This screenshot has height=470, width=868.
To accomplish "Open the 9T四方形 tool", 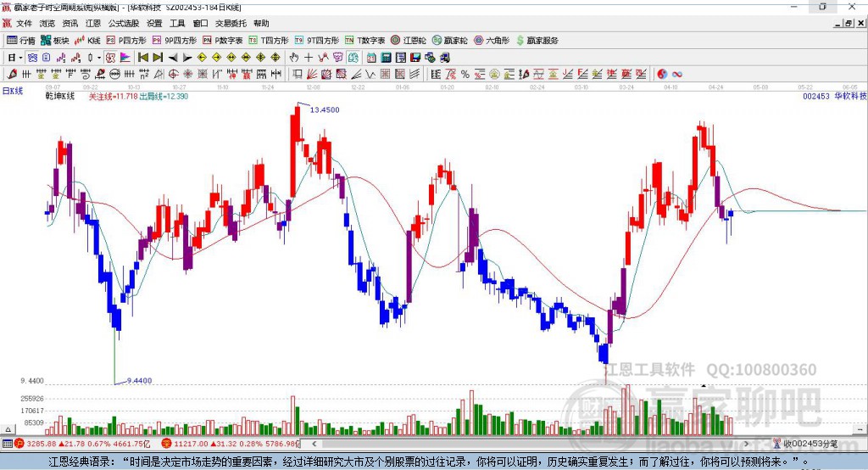I will (317, 41).
